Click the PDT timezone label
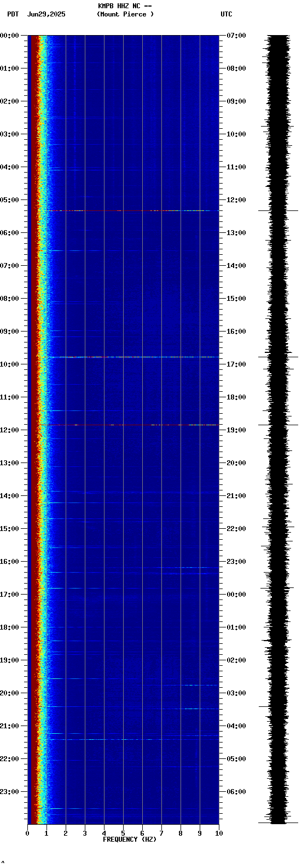 (13, 14)
